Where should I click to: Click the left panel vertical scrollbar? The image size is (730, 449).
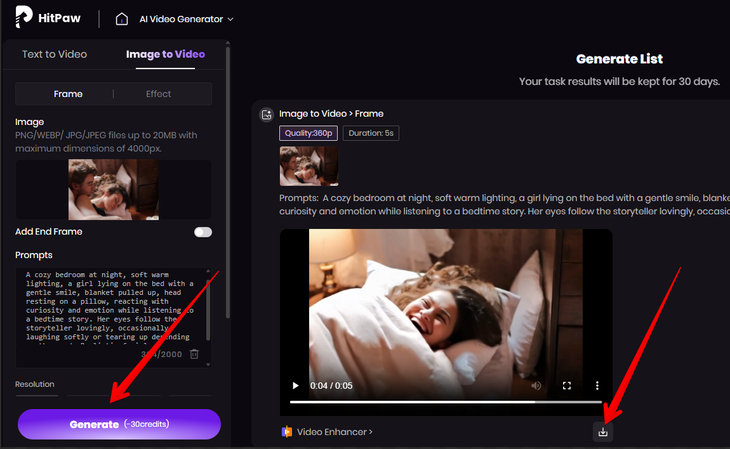pyautogui.click(x=228, y=182)
